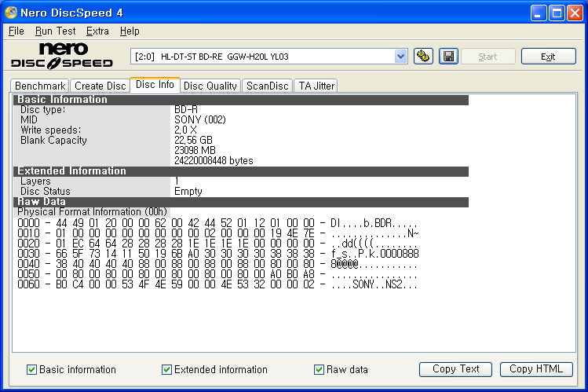The height and width of the screenshot is (392, 588).
Task: Click the Nero Disc Speed logo
Action: 62,56
